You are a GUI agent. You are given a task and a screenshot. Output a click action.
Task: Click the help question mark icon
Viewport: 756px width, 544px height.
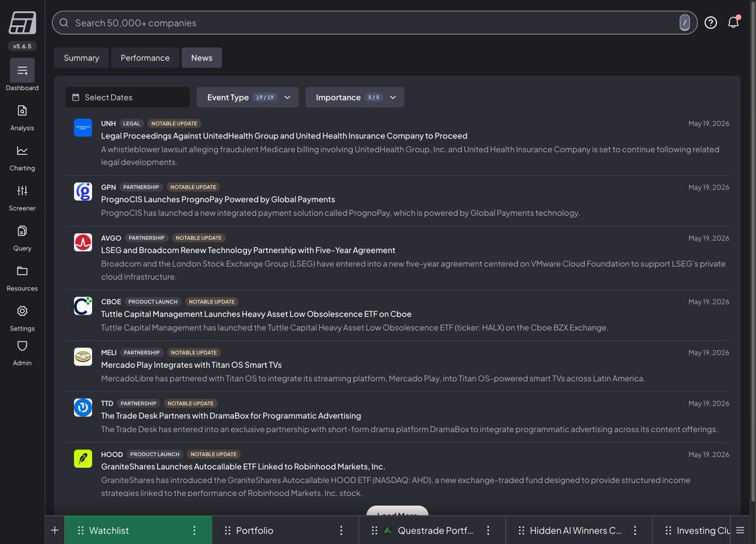coord(711,23)
